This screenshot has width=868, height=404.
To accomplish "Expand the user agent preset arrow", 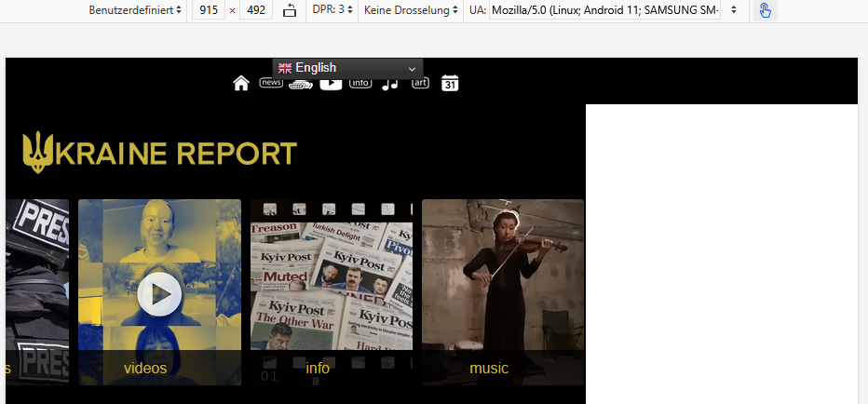I will click(734, 10).
